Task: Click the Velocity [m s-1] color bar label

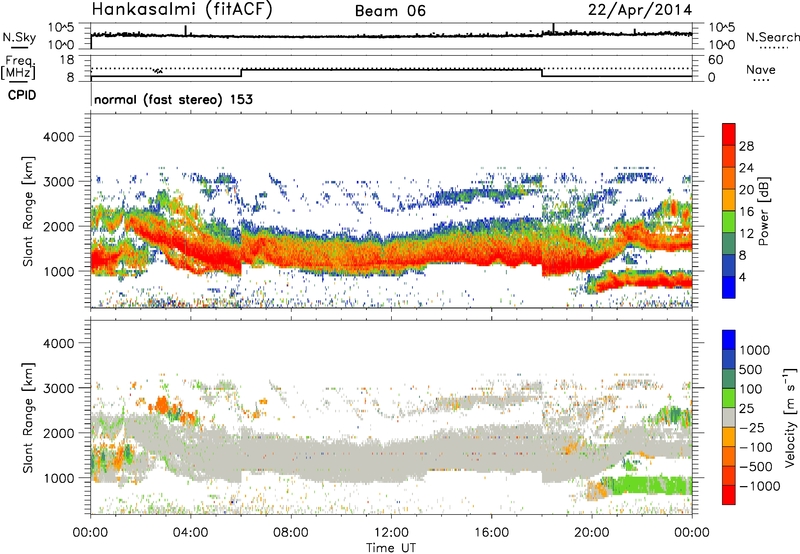Action: click(x=790, y=417)
